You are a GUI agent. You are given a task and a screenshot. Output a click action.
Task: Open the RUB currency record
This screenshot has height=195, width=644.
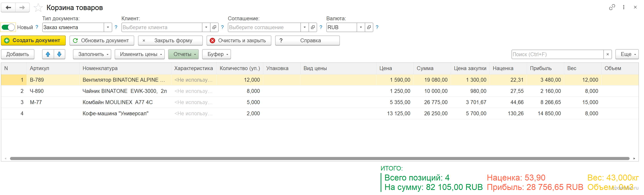click(369, 27)
